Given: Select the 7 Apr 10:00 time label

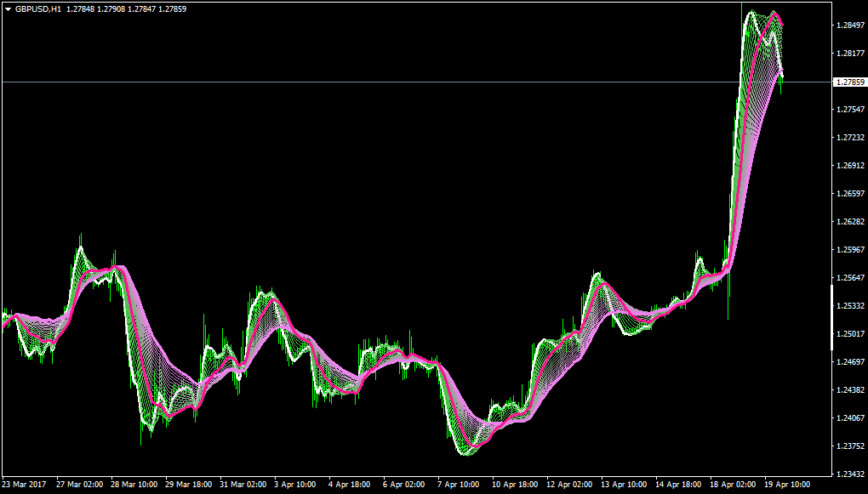Looking at the screenshot, I should click(x=460, y=485).
